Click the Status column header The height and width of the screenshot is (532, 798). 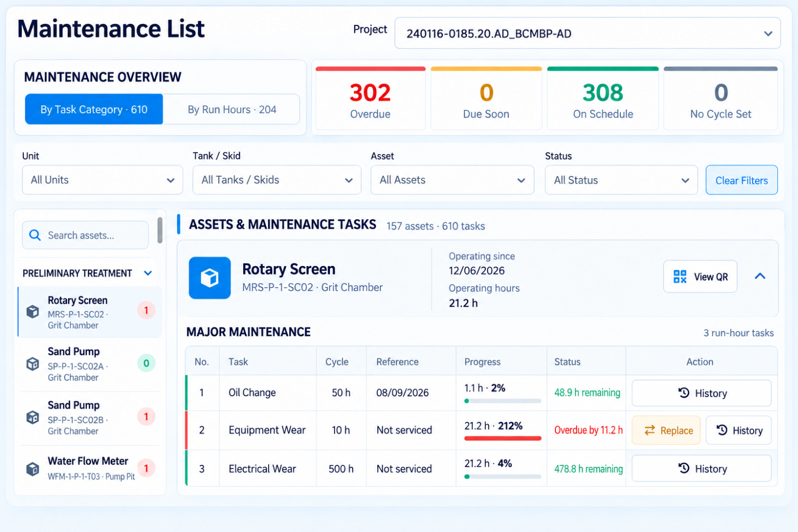tap(568, 362)
